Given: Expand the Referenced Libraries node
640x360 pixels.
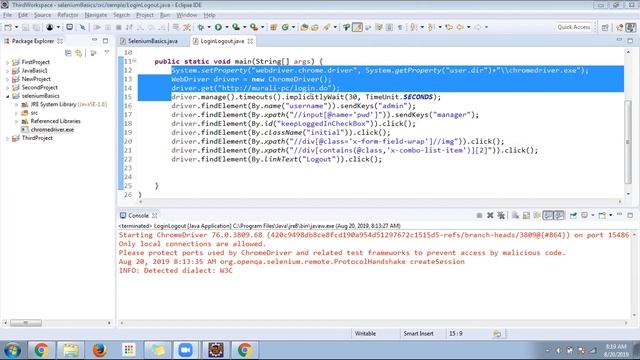Looking at the screenshot, I should (17, 122).
